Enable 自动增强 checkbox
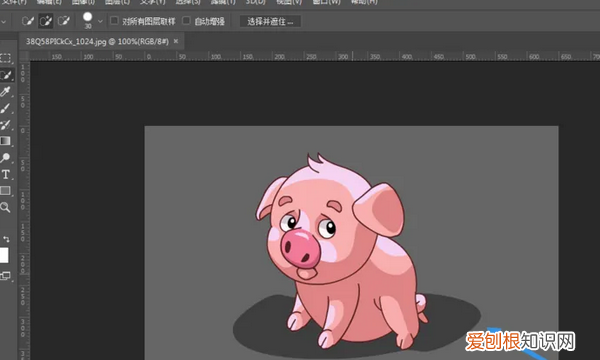 (x=186, y=21)
